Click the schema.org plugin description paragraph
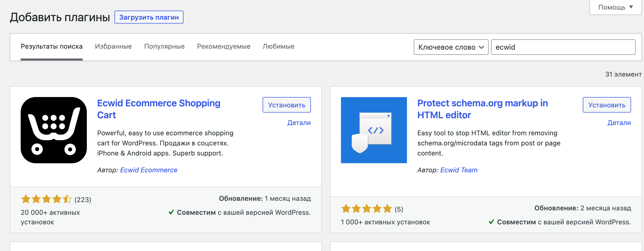This screenshot has width=644, height=251. tap(489, 143)
